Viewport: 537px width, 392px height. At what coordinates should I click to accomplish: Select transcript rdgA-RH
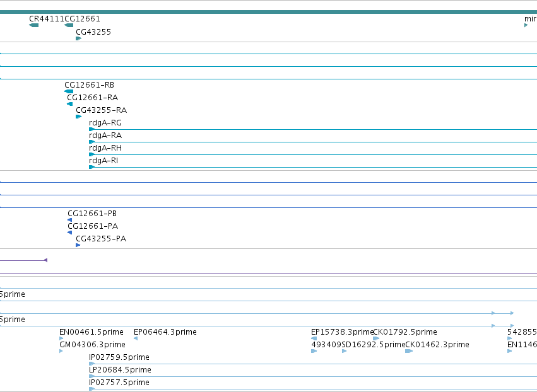click(105, 148)
